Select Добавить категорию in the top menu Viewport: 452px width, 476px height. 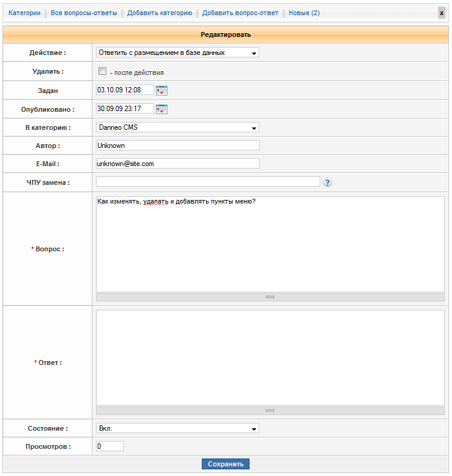click(160, 13)
